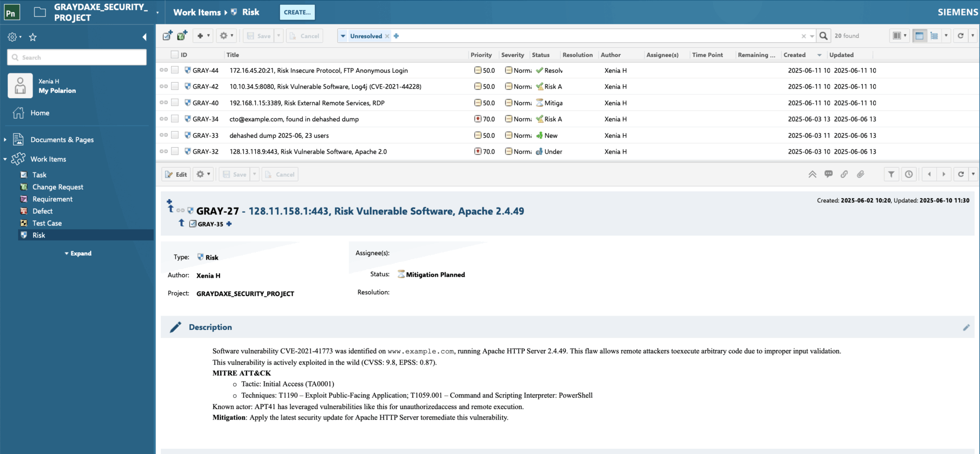Run the query search magnifier

pyautogui.click(x=824, y=36)
